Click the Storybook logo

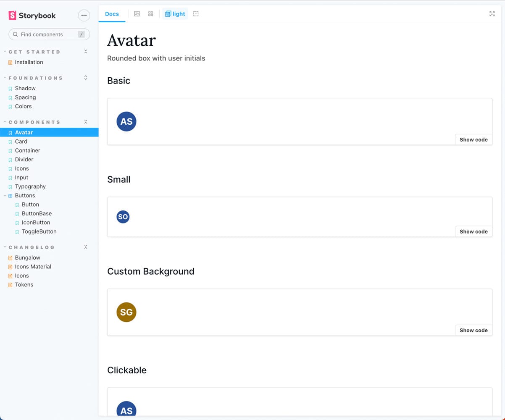32,16
